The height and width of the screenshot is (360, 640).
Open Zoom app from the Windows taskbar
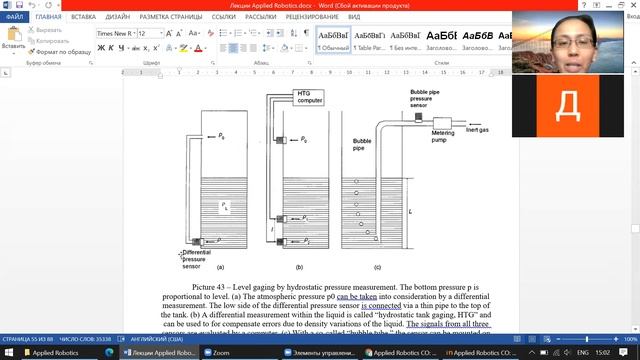pos(217,353)
